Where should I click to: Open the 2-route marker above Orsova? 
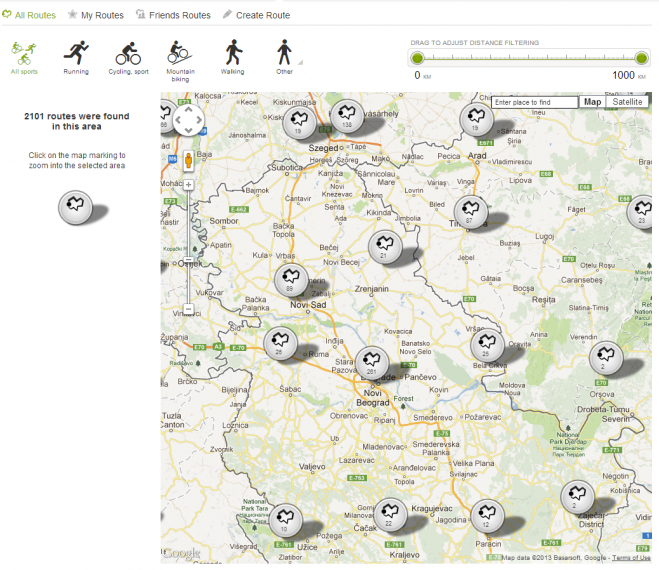click(x=606, y=358)
